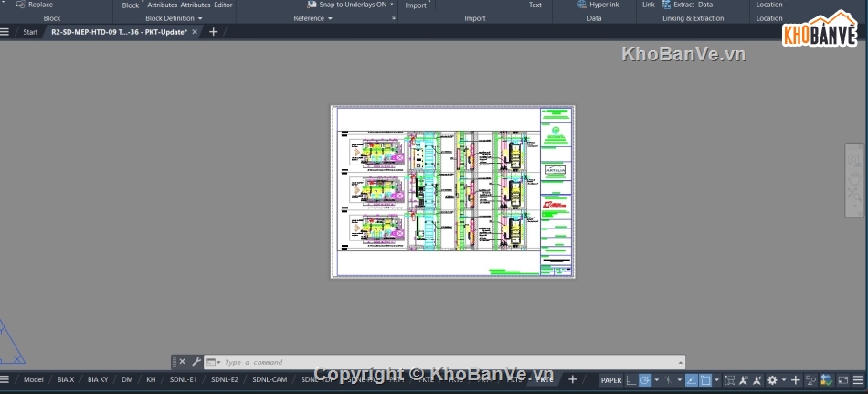This screenshot has width=868, height=394.
Task: Click the Zoom extents navigation icon
Action: pos(854,194)
